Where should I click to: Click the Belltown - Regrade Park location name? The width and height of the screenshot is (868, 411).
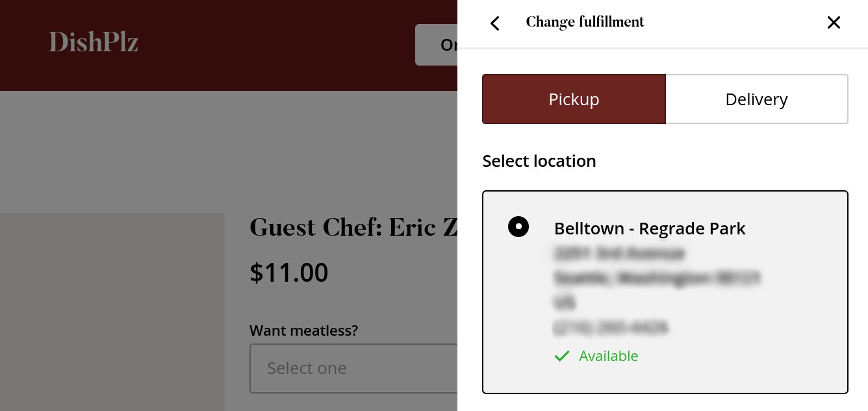650,229
